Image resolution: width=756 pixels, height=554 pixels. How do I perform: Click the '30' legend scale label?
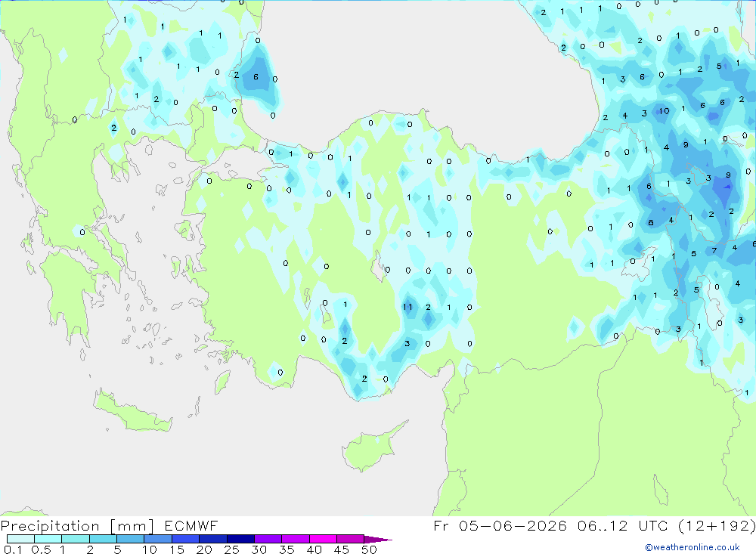click(259, 549)
